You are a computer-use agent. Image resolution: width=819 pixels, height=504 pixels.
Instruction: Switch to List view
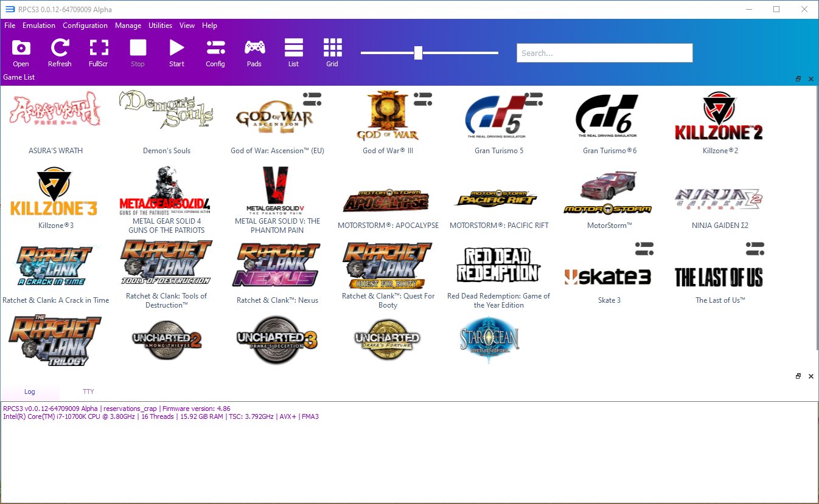click(293, 52)
